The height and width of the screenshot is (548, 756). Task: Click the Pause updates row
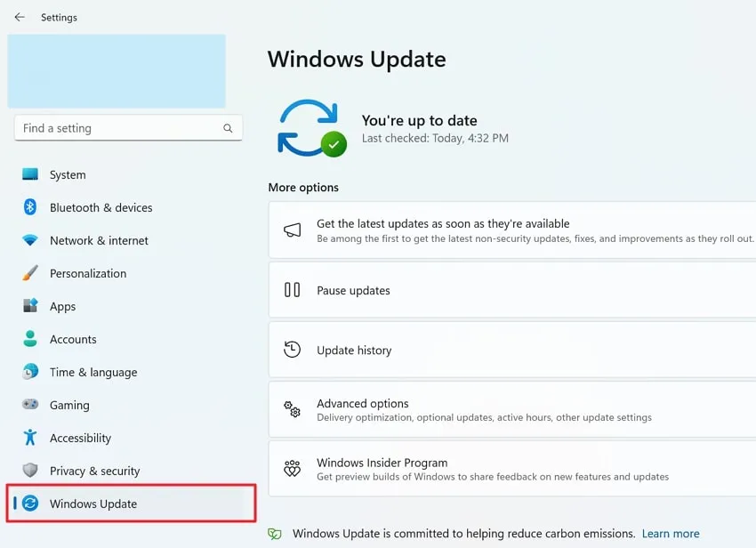point(512,290)
